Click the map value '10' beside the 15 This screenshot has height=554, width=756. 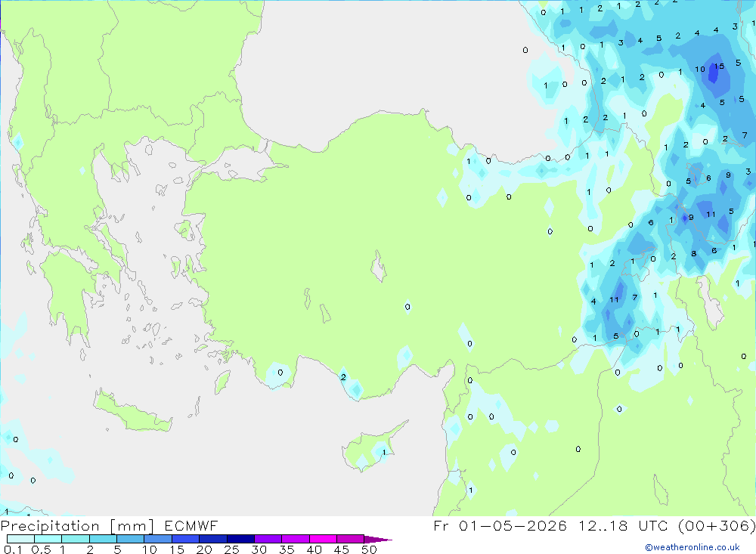coord(699,70)
